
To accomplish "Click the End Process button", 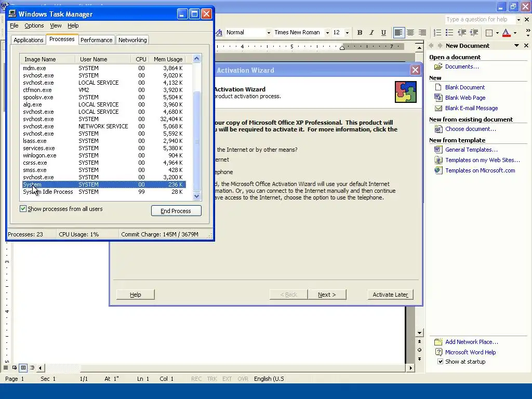I will (x=176, y=211).
